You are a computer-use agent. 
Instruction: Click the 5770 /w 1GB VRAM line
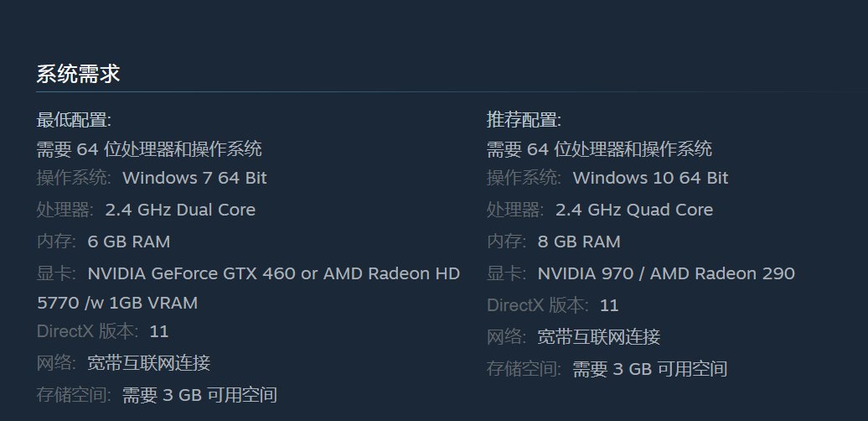(x=117, y=302)
